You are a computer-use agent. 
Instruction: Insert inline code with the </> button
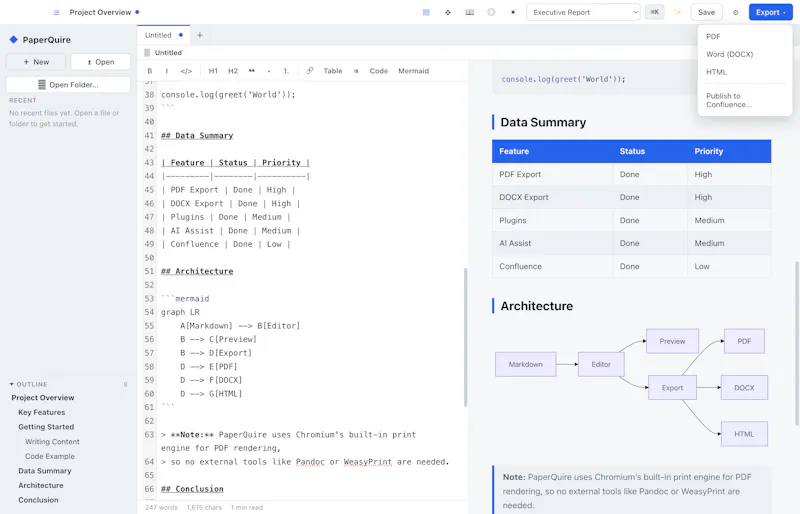click(186, 71)
